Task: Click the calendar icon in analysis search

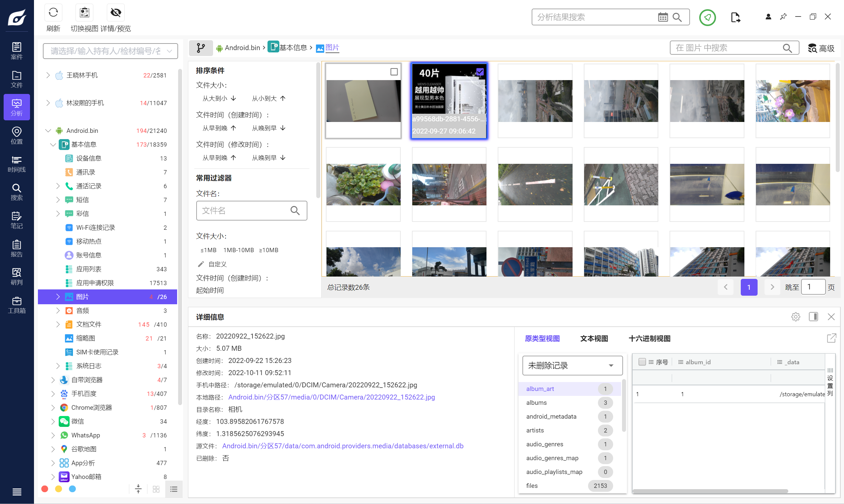Action: pyautogui.click(x=663, y=17)
